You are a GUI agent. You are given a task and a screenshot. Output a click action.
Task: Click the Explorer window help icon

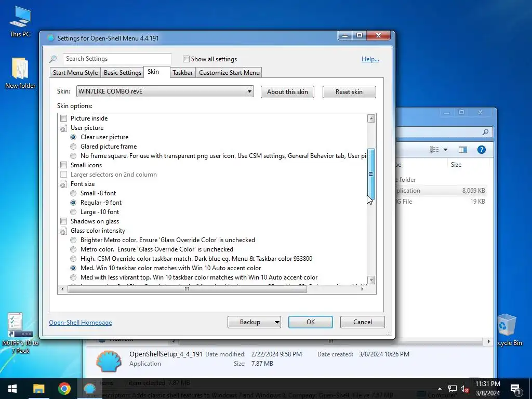coord(481,150)
